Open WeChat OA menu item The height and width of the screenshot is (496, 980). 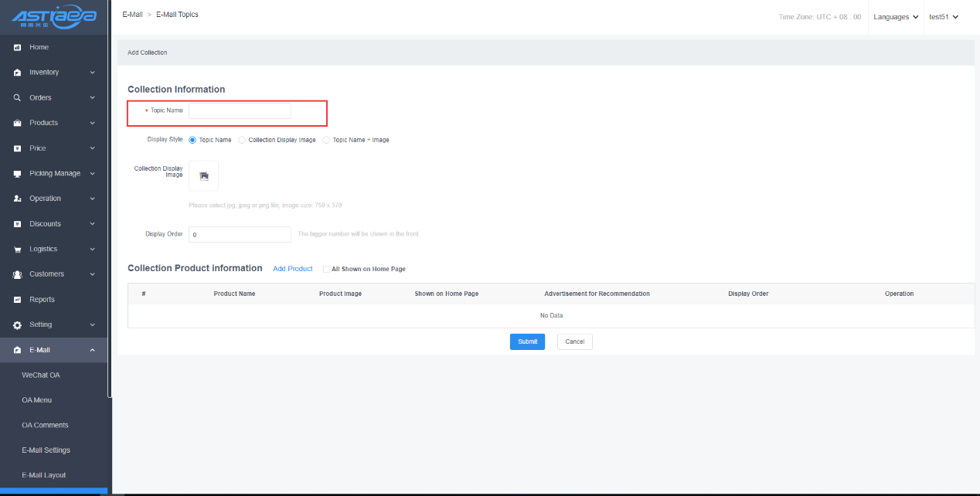coord(41,375)
